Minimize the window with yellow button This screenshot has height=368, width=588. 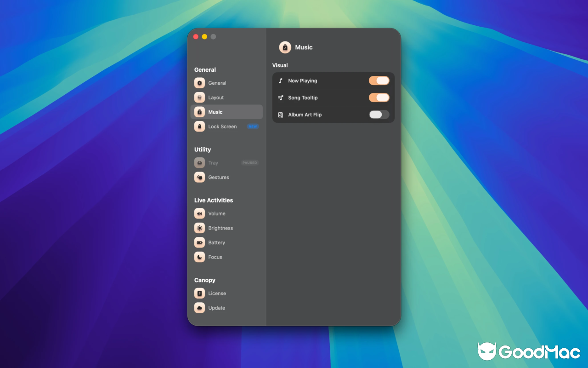pyautogui.click(x=204, y=37)
